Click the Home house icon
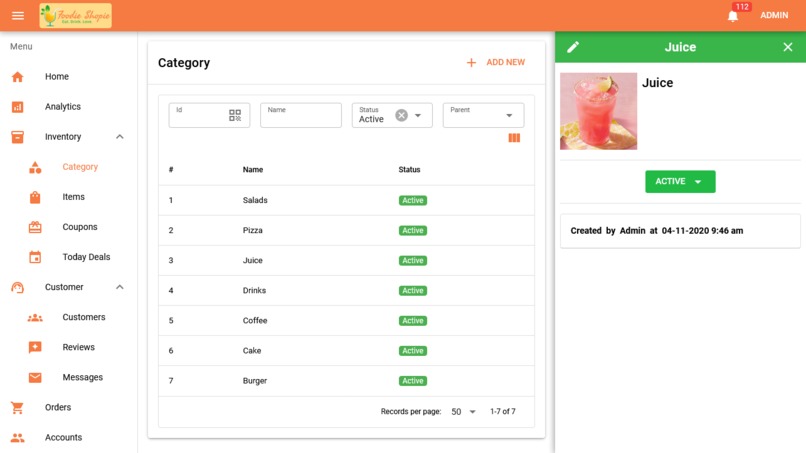Screen dimensions: 806x453 17,77
